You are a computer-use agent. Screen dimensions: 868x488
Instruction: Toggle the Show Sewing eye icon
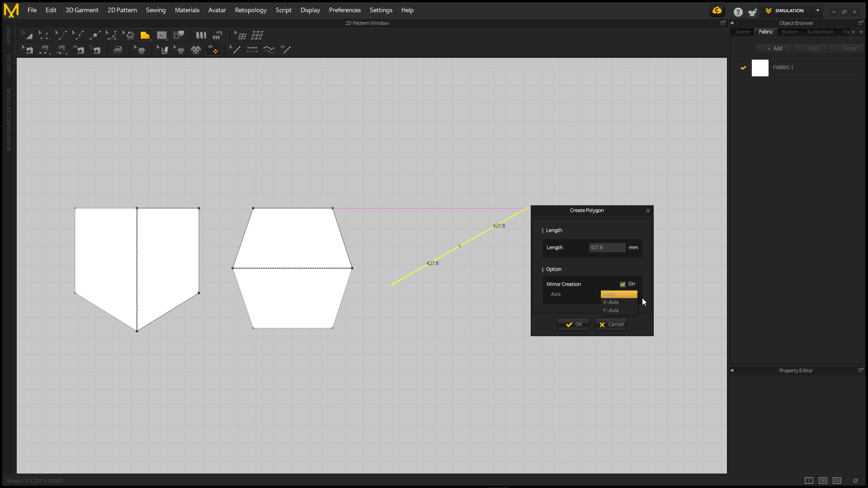pos(78,50)
